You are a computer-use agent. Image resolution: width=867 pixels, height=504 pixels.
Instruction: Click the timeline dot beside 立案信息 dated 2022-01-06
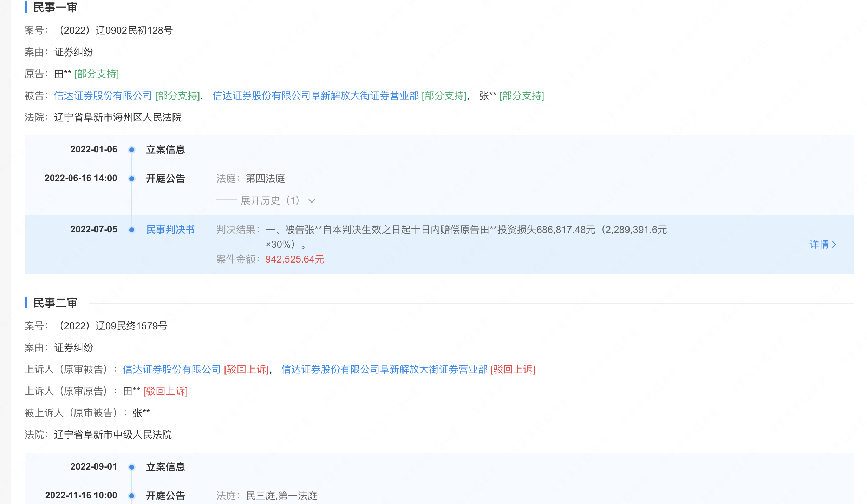pos(132,149)
